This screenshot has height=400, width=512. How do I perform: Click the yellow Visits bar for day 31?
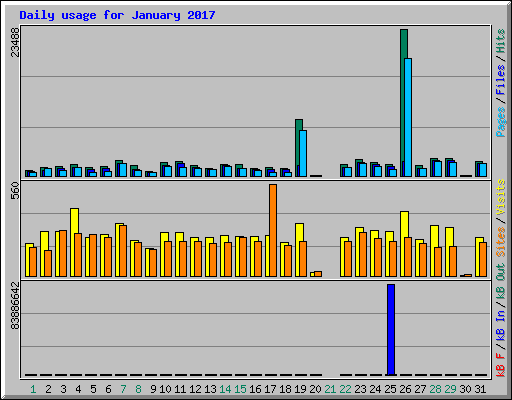[x=479, y=257]
